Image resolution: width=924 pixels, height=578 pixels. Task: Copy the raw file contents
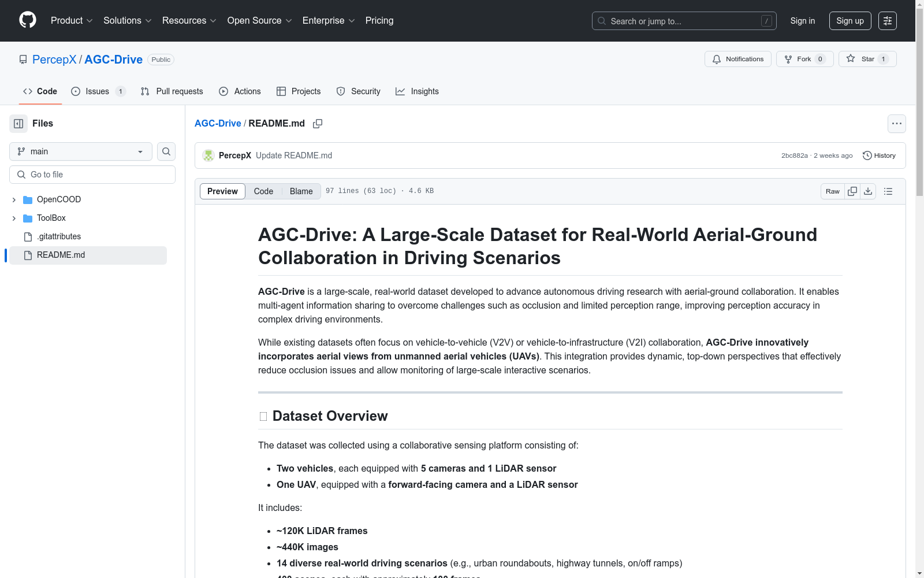(852, 191)
